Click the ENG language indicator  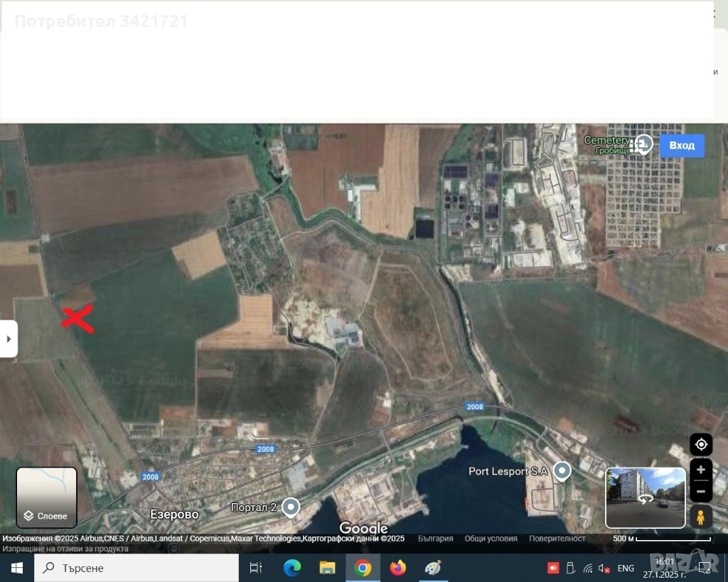[626, 568]
